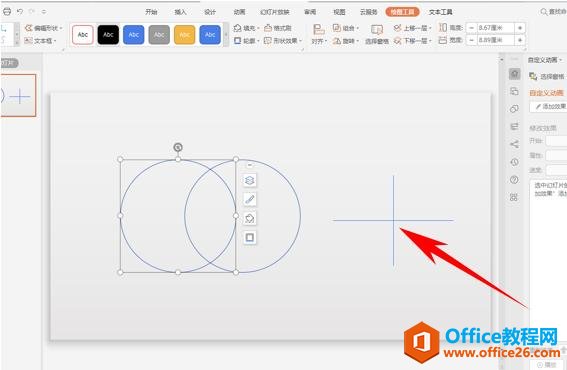Image resolution: width=567 pixels, height=370 pixels.
Task: Increase the shape height
Action: pyautogui.click(x=520, y=28)
